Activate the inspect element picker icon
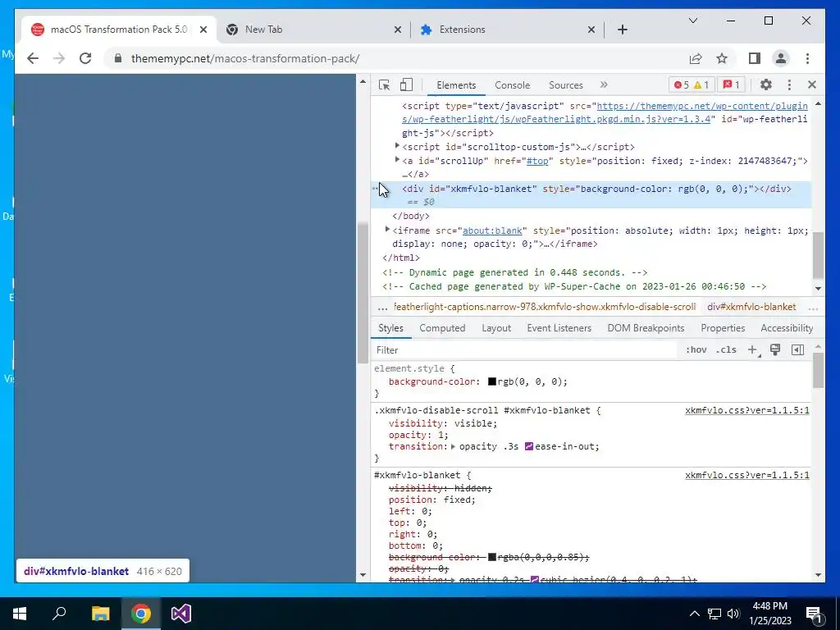Viewport: 840px width, 630px height. pyautogui.click(x=384, y=84)
